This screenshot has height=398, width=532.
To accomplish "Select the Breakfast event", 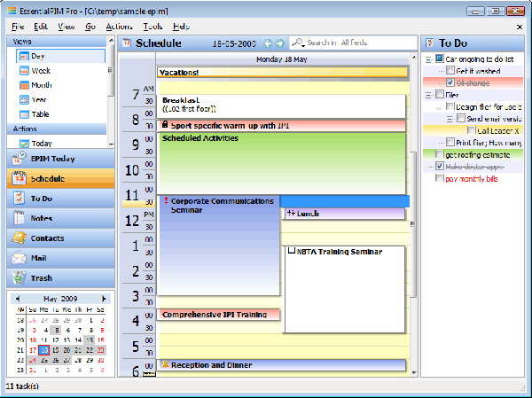I will pyautogui.click(x=281, y=106).
